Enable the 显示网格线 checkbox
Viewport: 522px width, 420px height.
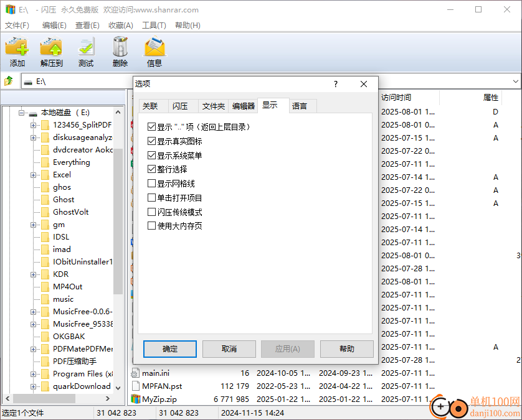point(151,184)
